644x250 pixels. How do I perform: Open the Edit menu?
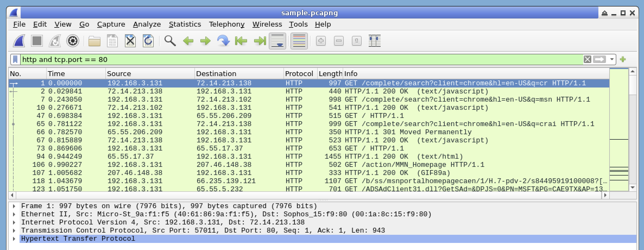coord(40,24)
